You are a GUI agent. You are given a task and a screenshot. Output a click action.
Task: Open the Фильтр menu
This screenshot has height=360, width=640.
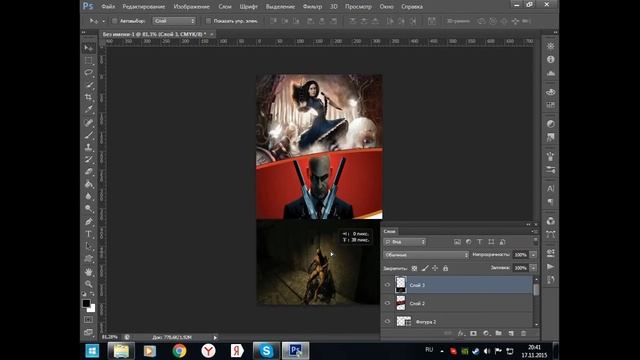pos(312,7)
